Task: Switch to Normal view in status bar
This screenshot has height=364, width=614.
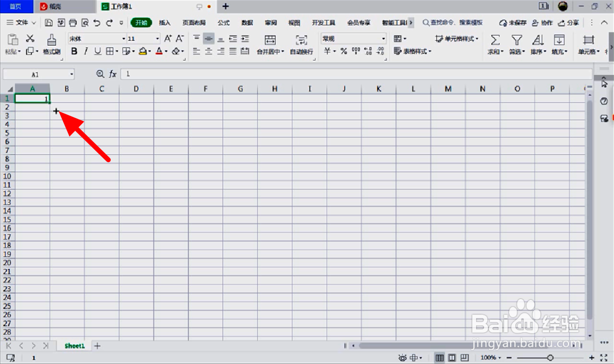Action: tap(440, 358)
